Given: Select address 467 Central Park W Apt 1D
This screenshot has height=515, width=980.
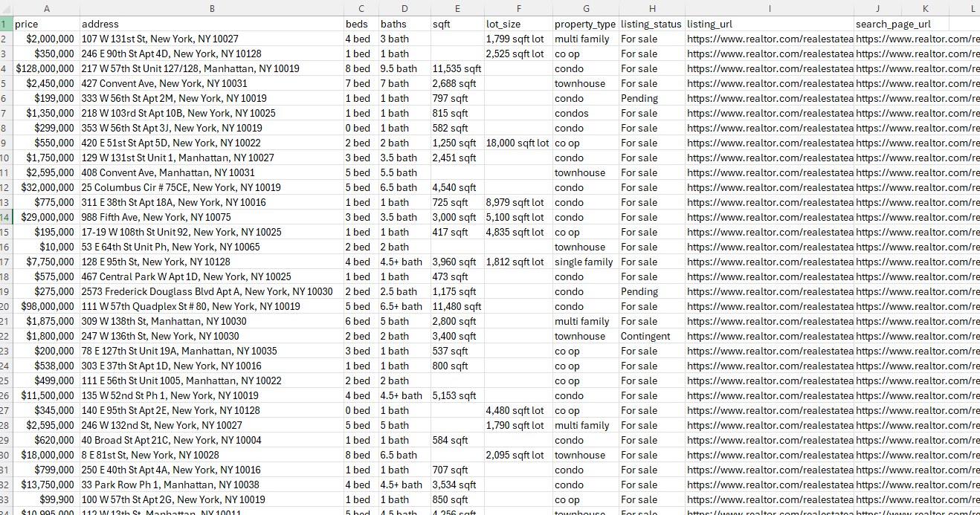Looking at the screenshot, I should click(x=212, y=276).
